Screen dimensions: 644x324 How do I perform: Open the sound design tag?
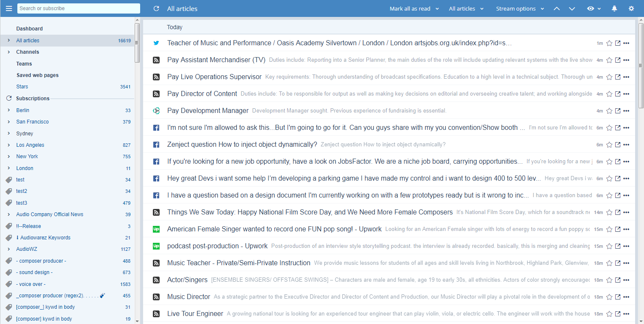(x=34, y=272)
